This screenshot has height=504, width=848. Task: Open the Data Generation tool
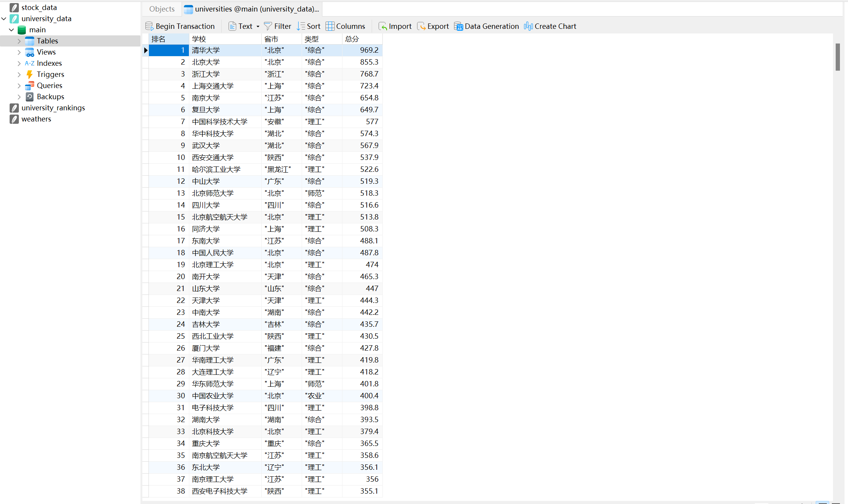click(x=459, y=26)
